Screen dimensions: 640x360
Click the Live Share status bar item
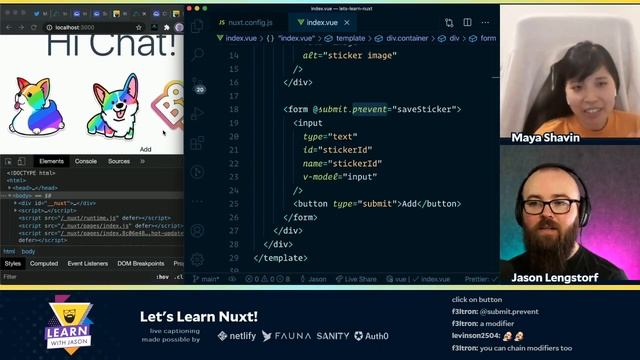[x=356, y=279]
